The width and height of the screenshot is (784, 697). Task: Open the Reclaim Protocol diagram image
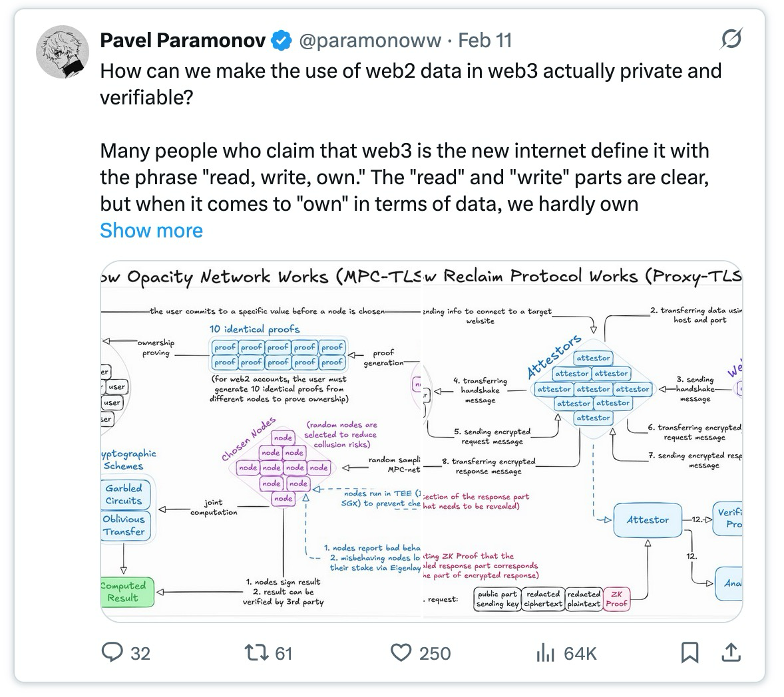pyautogui.click(x=583, y=441)
